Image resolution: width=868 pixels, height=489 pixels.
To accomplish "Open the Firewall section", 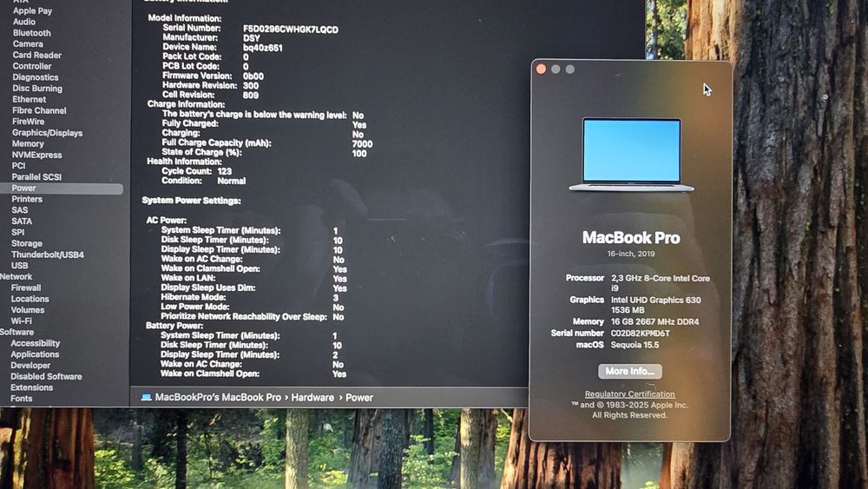I will 26,287.
